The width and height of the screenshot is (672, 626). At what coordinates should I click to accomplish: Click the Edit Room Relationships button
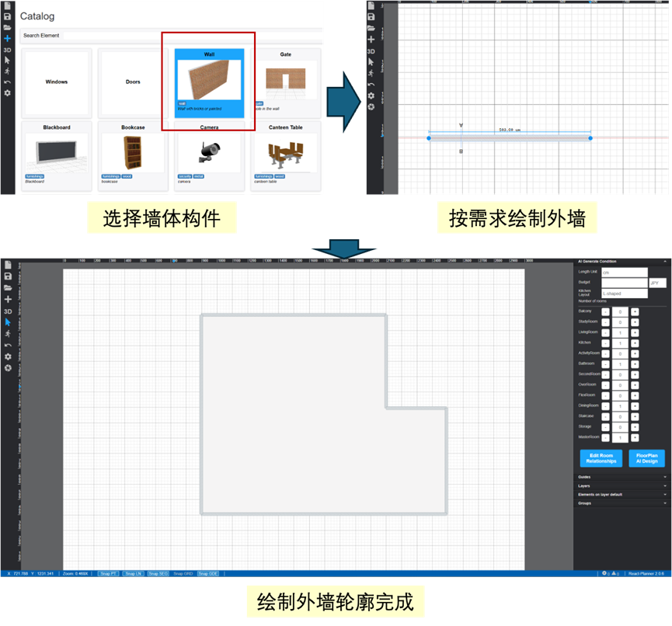coord(601,458)
